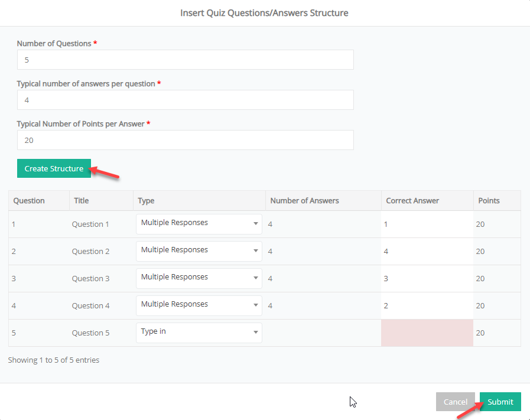
Task: Edit typical number of answers per question
Action: tap(185, 100)
